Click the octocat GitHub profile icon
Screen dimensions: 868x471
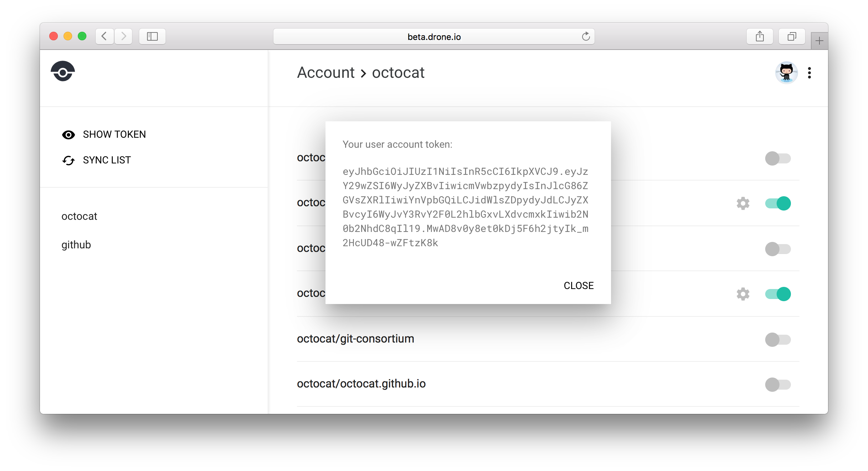786,72
